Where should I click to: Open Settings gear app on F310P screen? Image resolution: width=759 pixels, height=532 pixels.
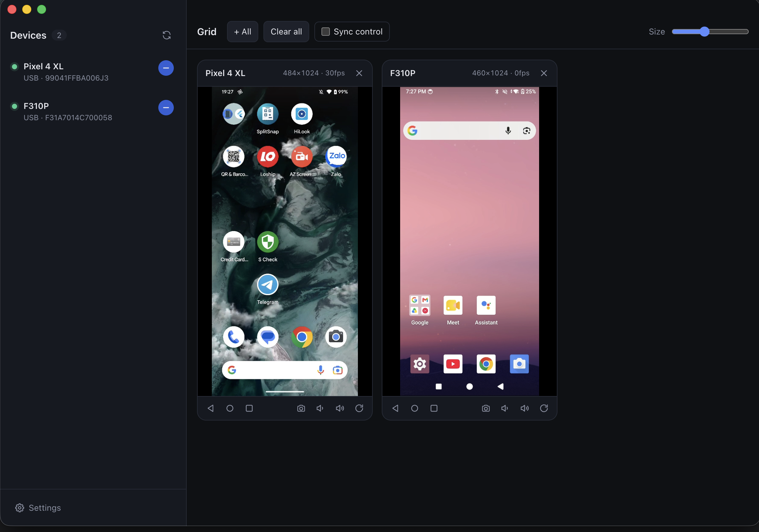420,364
